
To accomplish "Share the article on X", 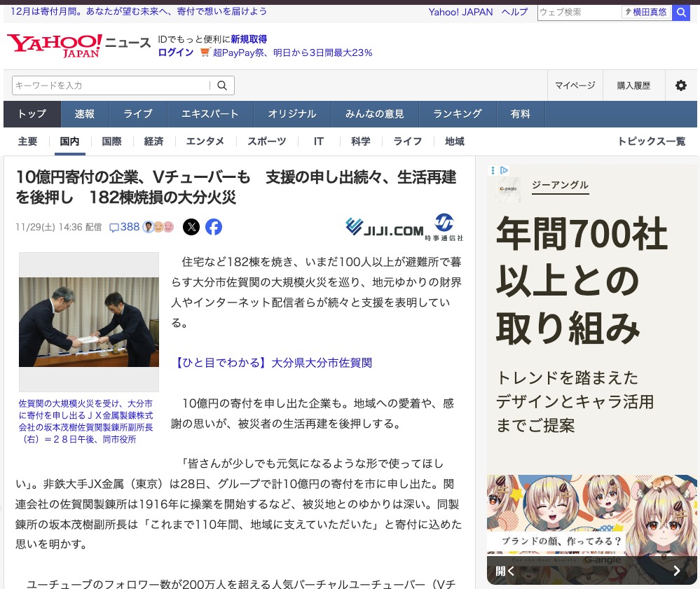I will tap(191, 227).
